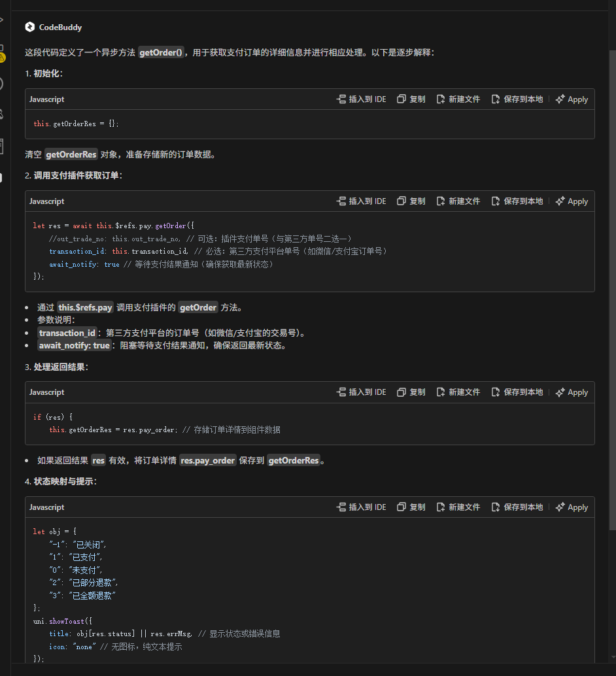Click the heading '4. 状态映射与提示:'
This screenshot has height=676, width=616.
tap(61, 482)
